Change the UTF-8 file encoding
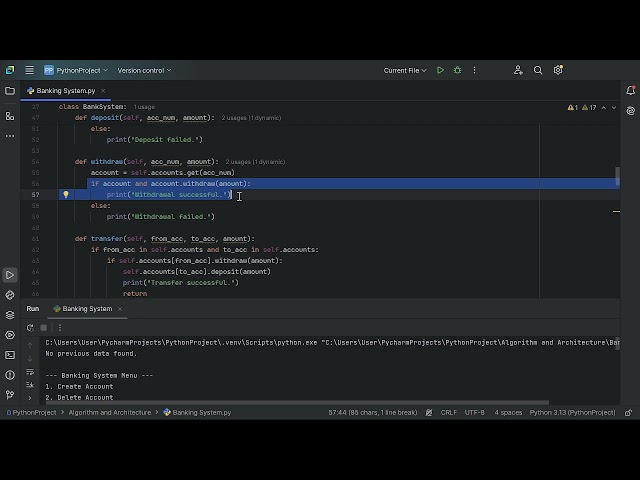The width and height of the screenshot is (640, 480). tap(474, 413)
